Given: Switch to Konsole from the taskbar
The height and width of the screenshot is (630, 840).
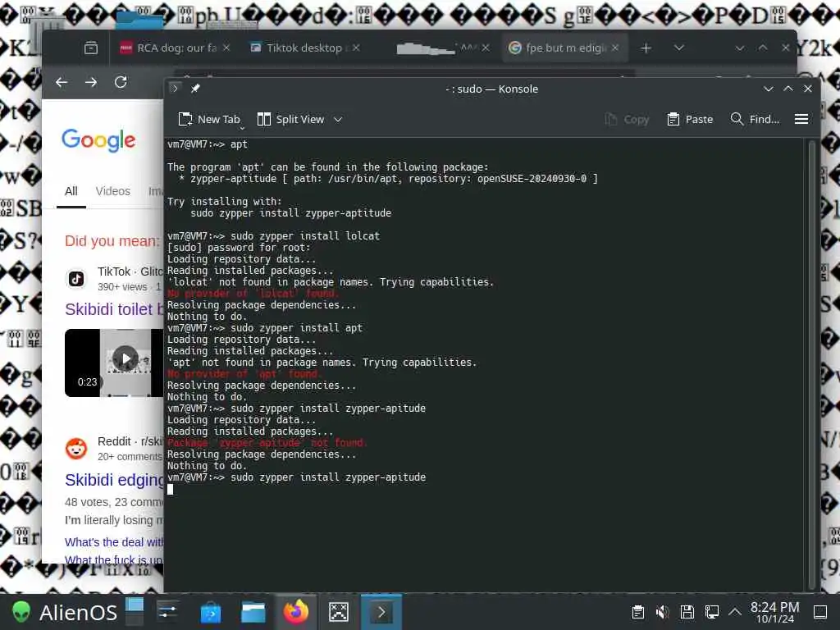Looking at the screenshot, I should point(381,612).
